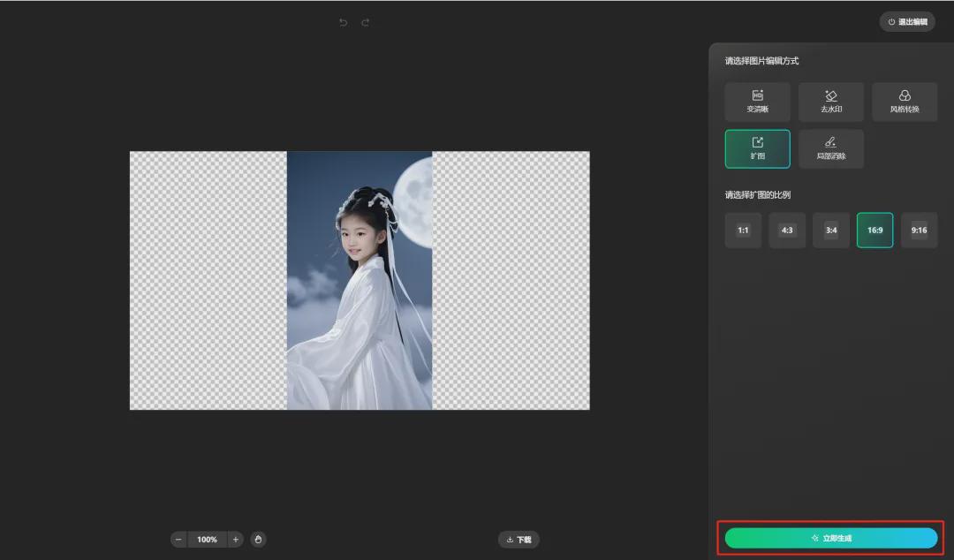This screenshot has height=560, width=954.
Task: Click the 立即生成 generate button
Action: pos(830,538)
